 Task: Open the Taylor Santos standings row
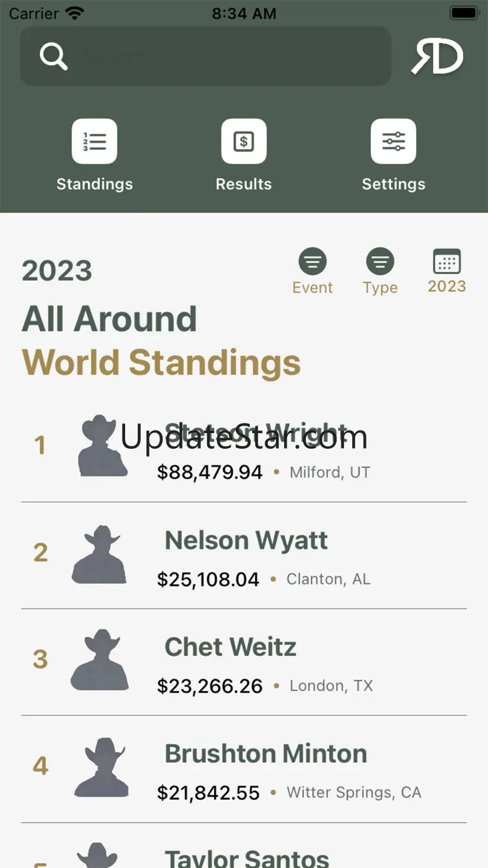coord(247,857)
